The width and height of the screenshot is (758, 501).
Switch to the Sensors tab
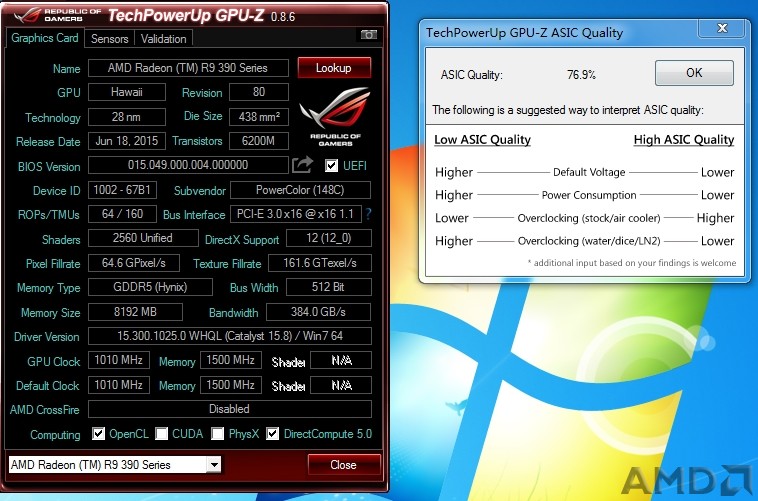110,39
